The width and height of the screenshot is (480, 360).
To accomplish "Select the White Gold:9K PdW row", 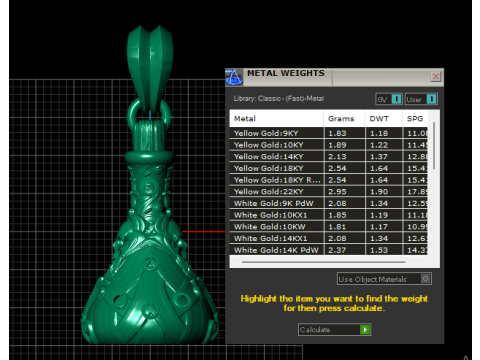I will pyautogui.click(x=328, y=203).
